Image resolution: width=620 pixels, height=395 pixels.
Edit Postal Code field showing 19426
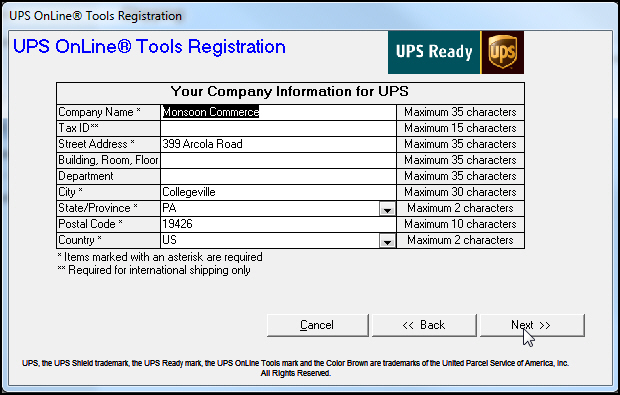(x=278, y=224)
